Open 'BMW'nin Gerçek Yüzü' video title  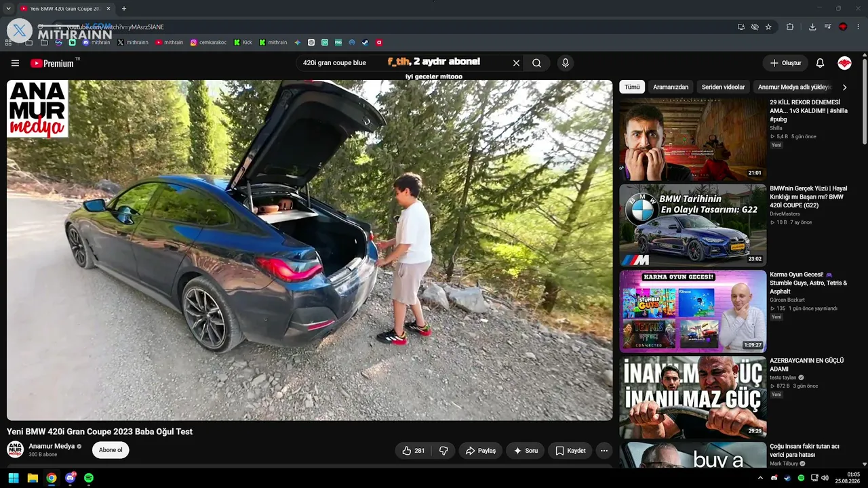pos(808,197)
